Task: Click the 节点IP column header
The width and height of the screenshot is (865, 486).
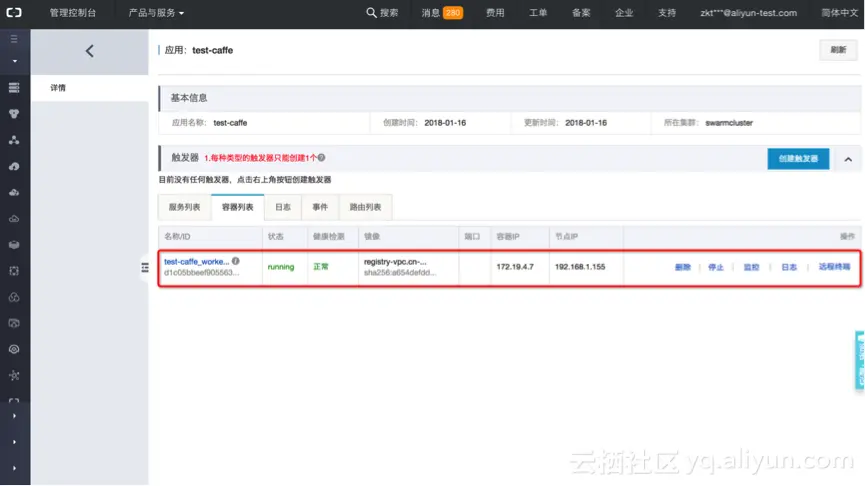Action: (566, 237)
